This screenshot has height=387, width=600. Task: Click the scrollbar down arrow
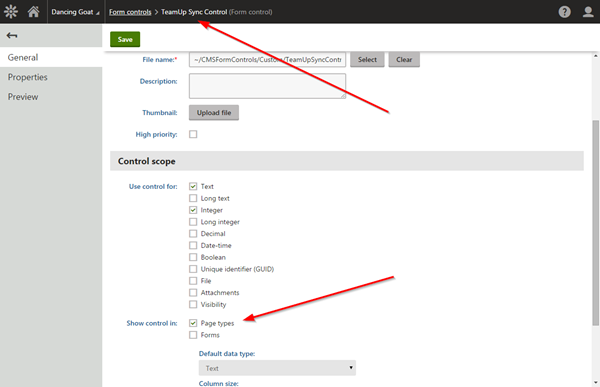pos(595,382)
